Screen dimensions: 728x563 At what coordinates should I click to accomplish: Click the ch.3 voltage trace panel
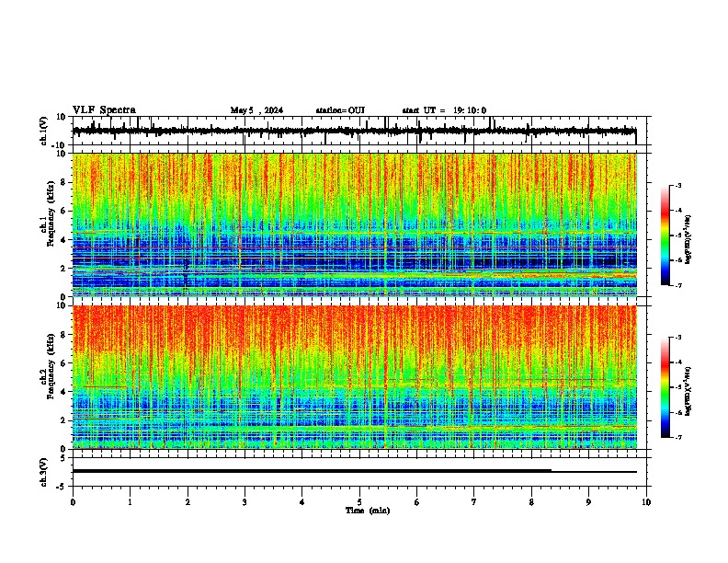359,472
